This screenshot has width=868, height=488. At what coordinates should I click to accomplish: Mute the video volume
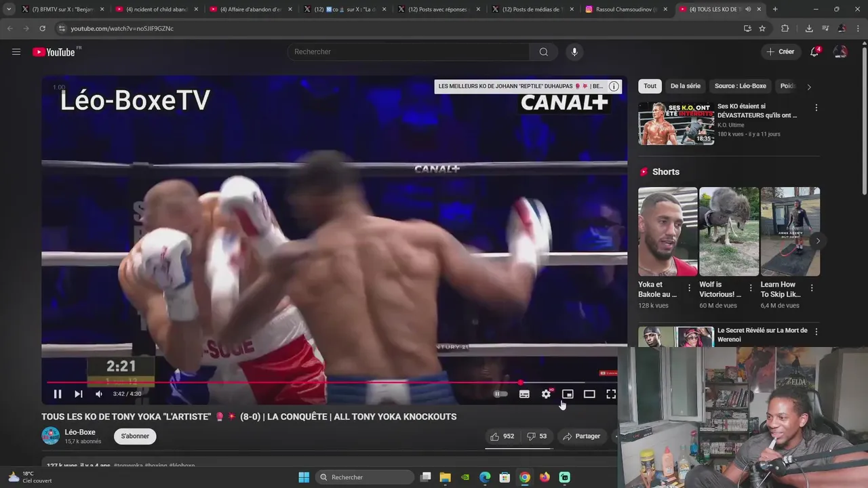(x=99, y=394)
